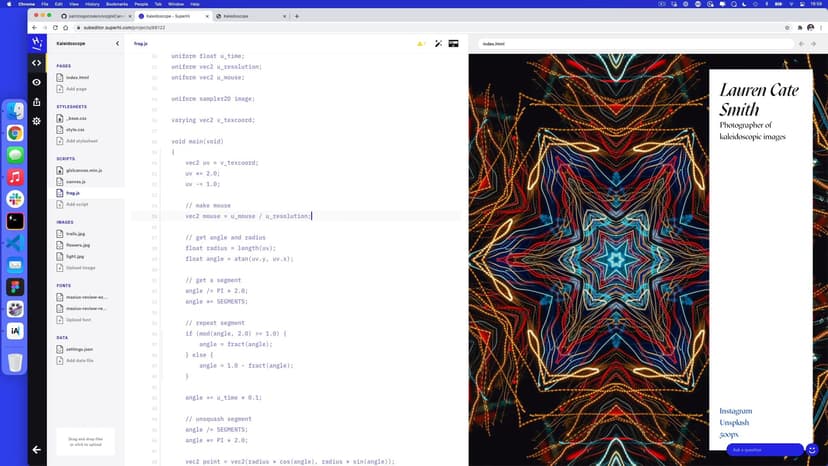Select canvas.js script file
The image size is (828, 466).
click(77, 182)
